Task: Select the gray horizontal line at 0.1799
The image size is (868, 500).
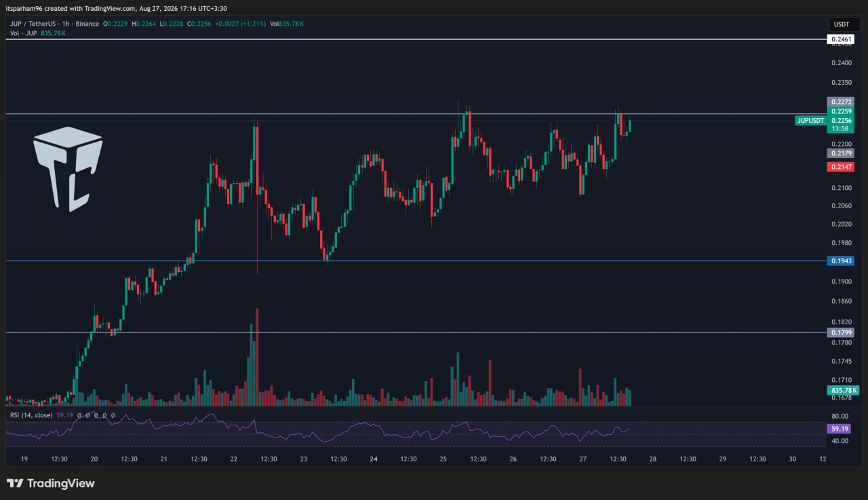Action: pyautogui.click(x=415, y=332)
